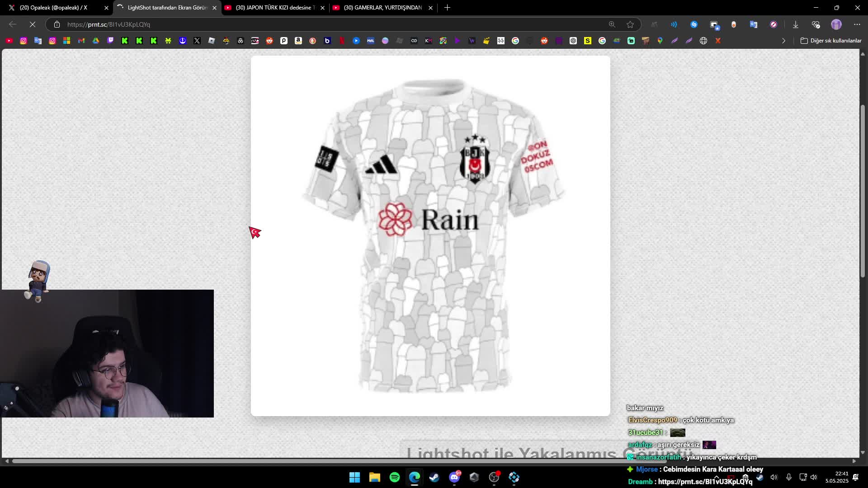Screen dimensions: 868x488
Task: Open the yellow S bookmark
Action: click(x=588, y=41)
